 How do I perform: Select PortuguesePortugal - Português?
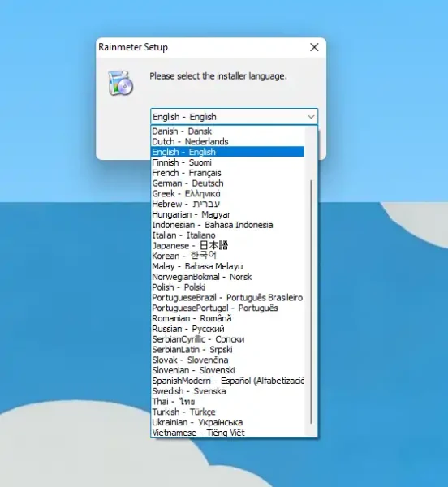click(x=227, y=308)
